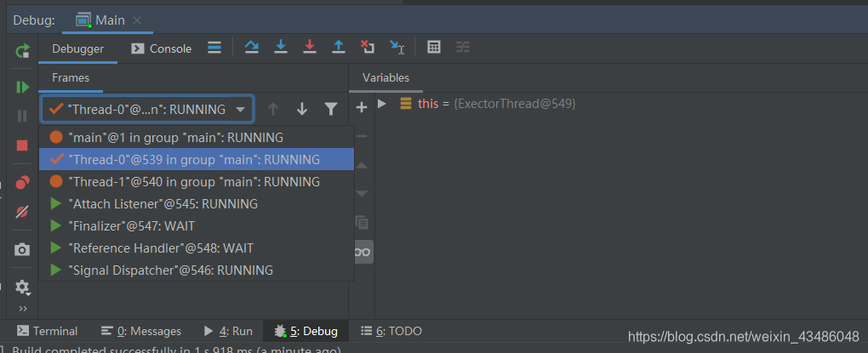The width and height of the screenshot is (868, 353).
Task: Select the this = {ExectorThread@549} variable
Action: click(x=488, y=104)
